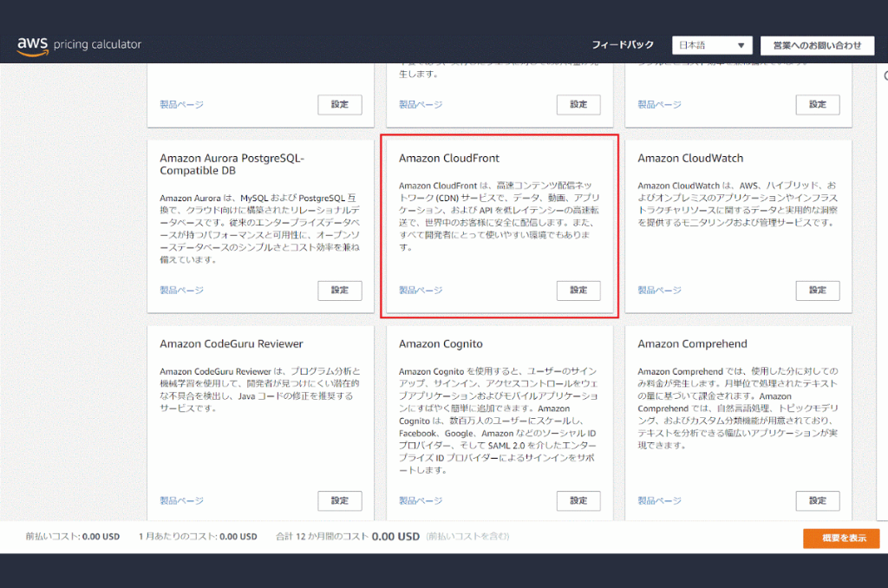The image size is (888, 588).
Task: Select the Amazon Aurora PostgreSQL-Compatible DB title
Action: (232, 164)
